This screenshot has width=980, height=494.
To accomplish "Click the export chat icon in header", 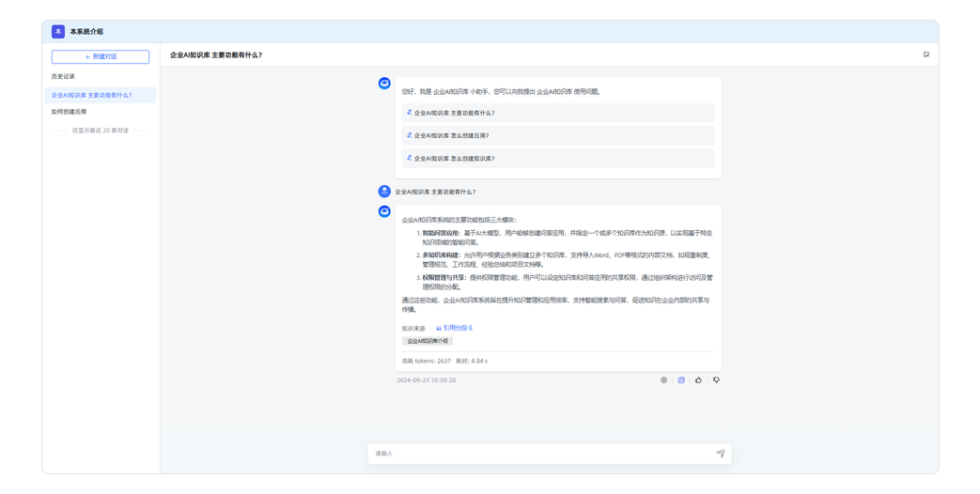I will [x=926, y=54].
